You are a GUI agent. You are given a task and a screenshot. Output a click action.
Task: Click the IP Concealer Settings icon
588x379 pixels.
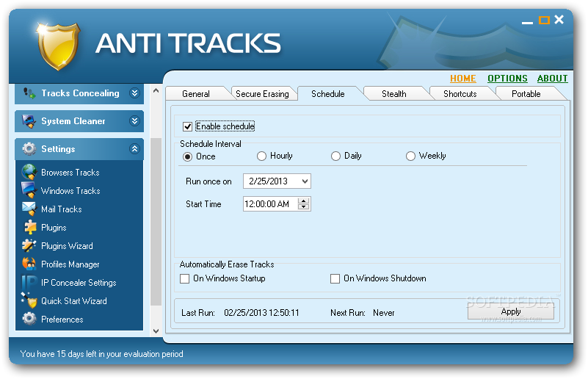pos(29,282)
